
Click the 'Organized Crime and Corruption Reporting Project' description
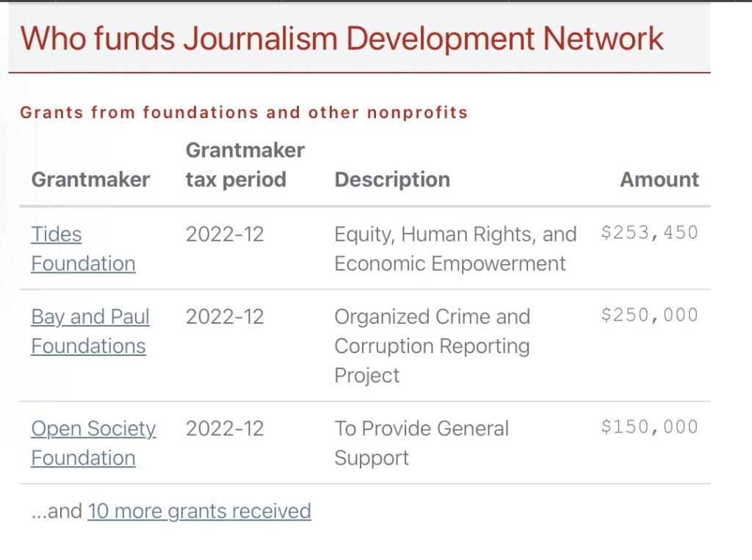(x=432, y=346)
